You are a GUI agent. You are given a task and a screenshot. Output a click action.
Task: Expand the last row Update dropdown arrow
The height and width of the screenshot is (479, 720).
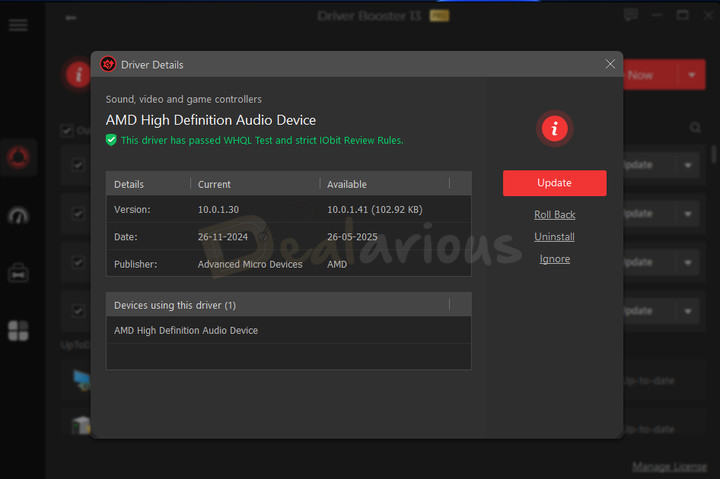point(688,311)
